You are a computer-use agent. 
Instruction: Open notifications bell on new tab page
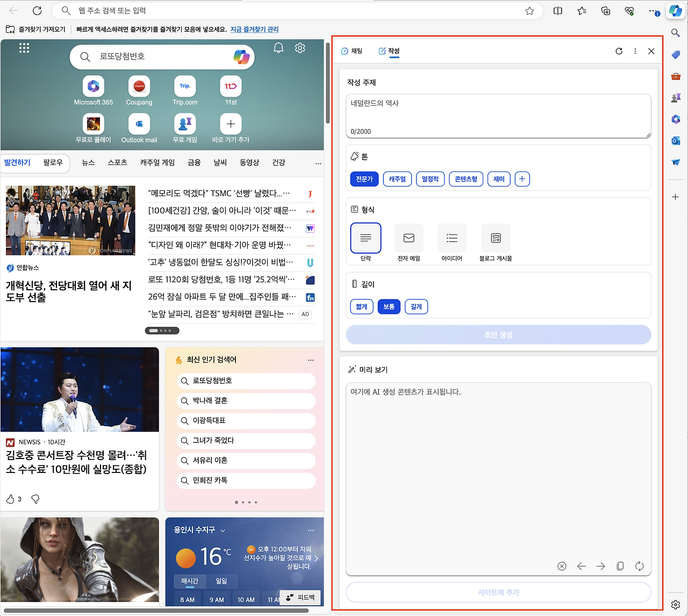click(x=278, y=48)
